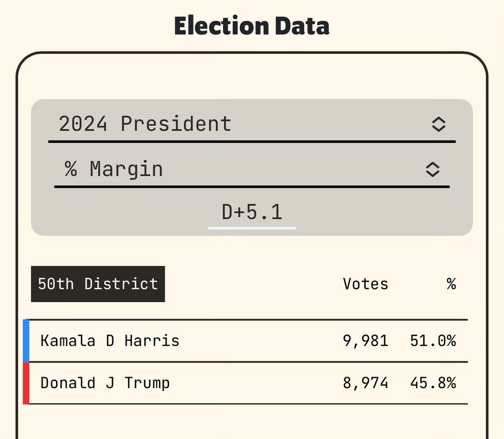Click Trump's 8,974 vote count
The width and height of the screenshot is (504, 439).
pyautogui.click(x=365, y=383)
